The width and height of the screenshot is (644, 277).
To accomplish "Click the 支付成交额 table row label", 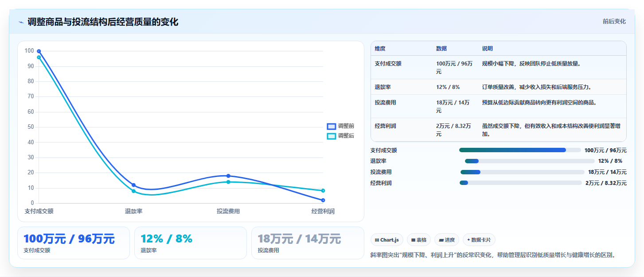I will 388,64.
